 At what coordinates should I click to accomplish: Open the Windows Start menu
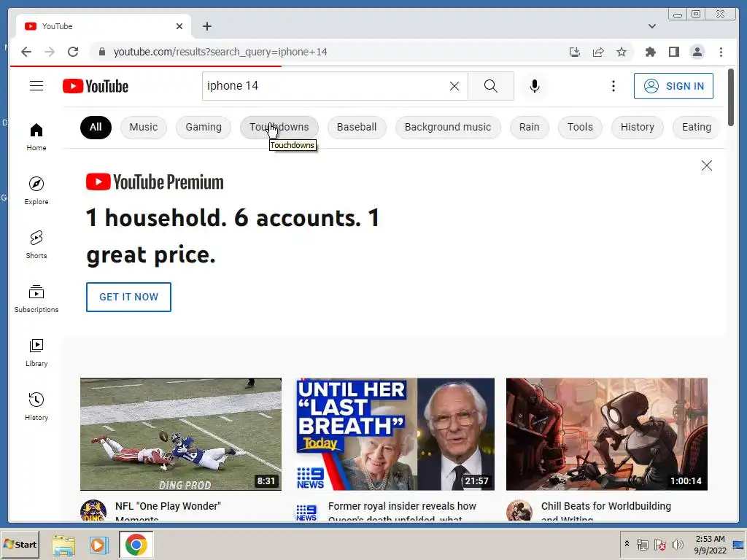pyautogui.click(x=20, y=544)
